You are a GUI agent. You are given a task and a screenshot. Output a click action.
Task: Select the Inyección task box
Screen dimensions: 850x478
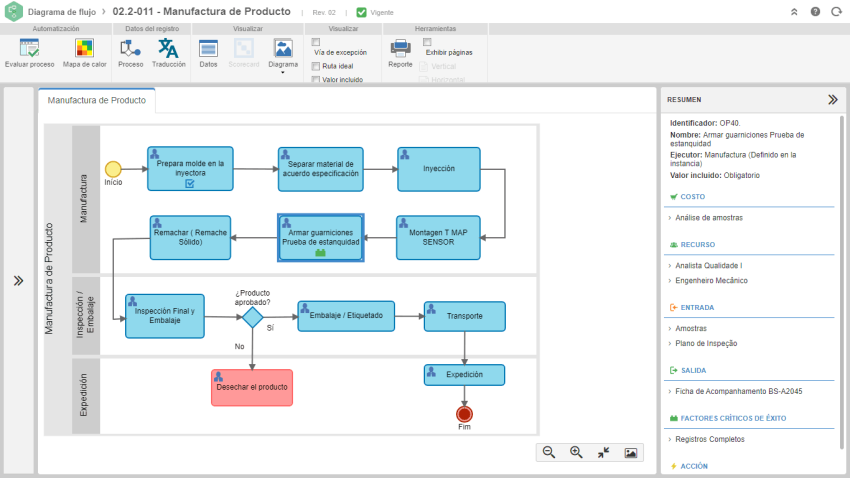pyautogui.click(x=439, y=169)
